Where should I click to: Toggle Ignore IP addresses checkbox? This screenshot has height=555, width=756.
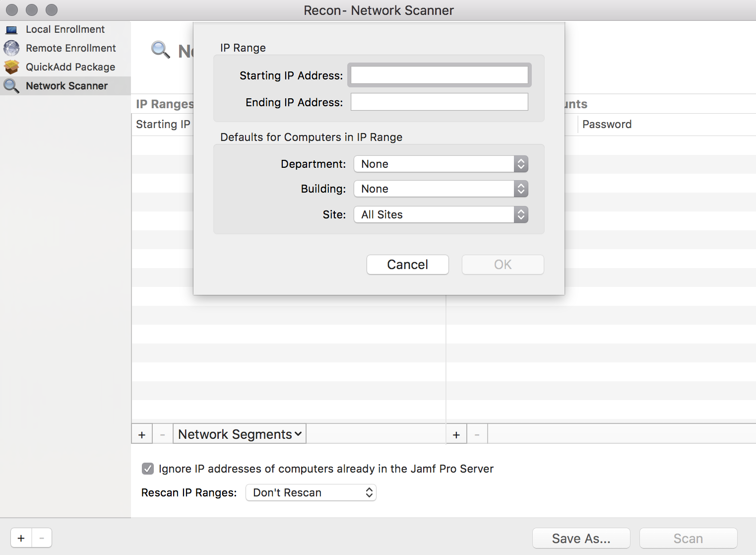pos(148,469)
